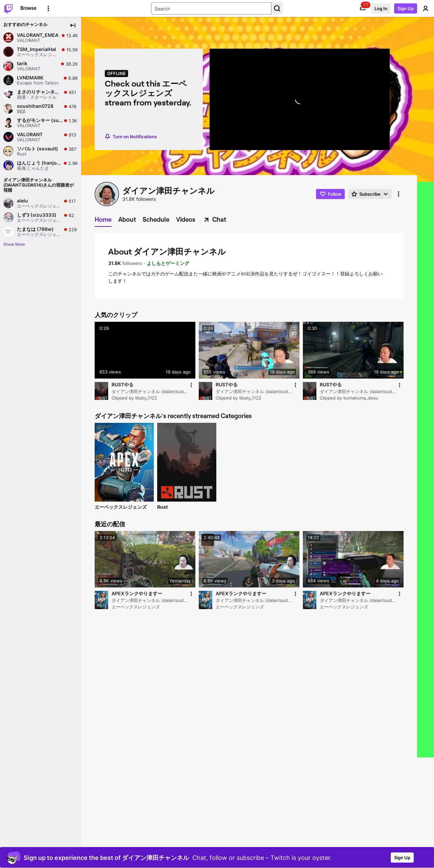Open the Rust category cover
Image resolution: width=434 pixels, height=868 pixels.
187,462
